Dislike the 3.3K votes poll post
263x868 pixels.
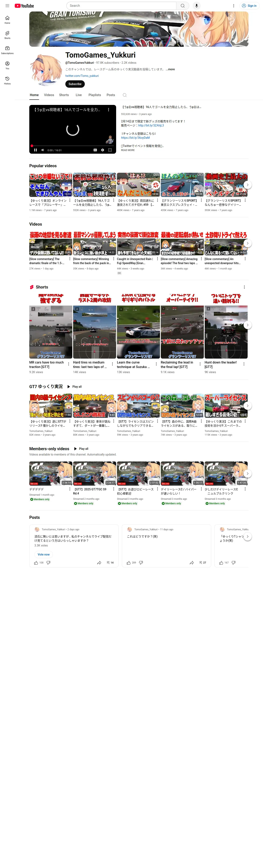click(49, 563)
